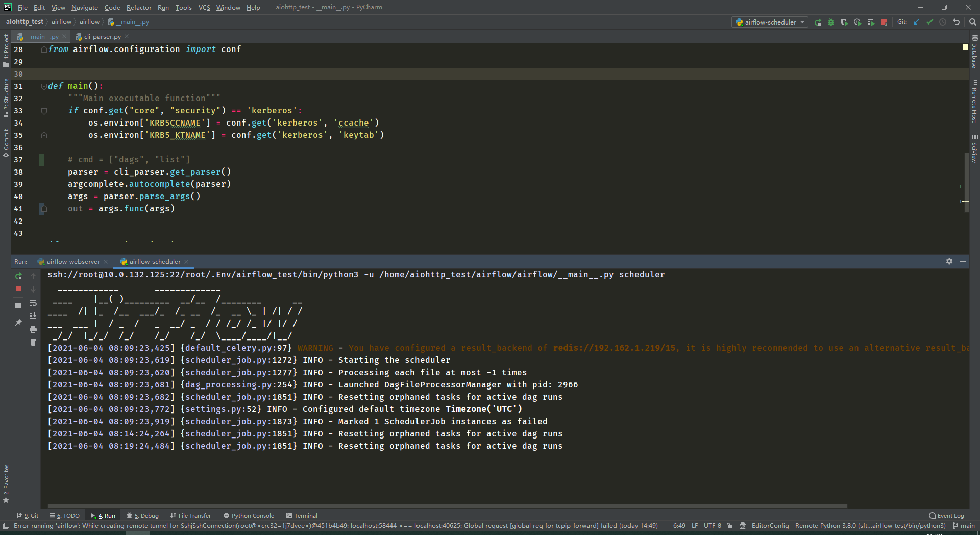Start debugging with the bug icon
980x535 pixels.
831,22
